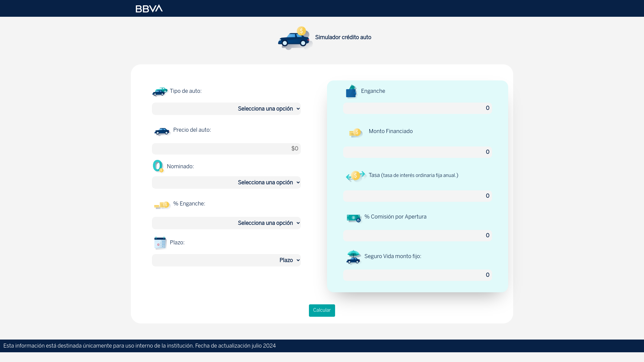Open the % Enganche dropdown

226,223
